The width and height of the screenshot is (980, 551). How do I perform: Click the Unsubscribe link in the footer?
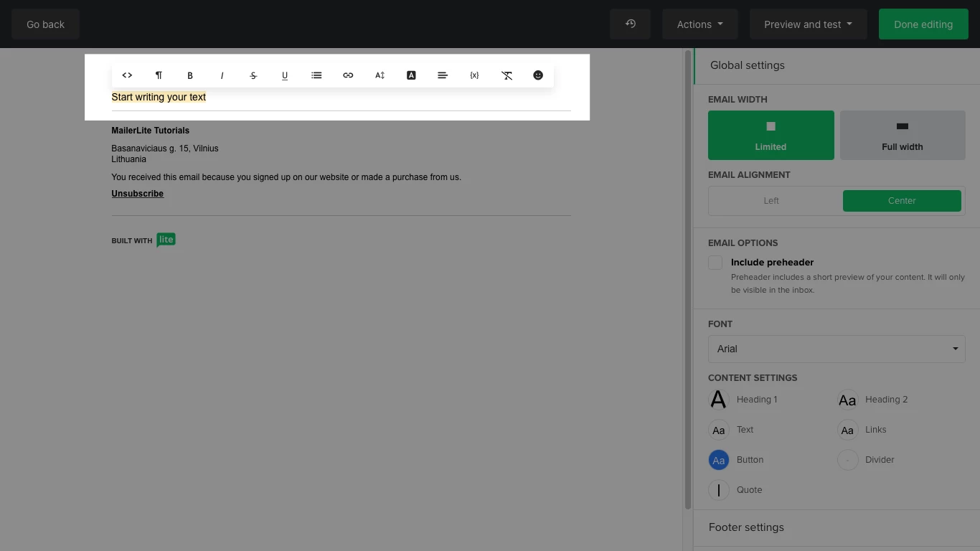[x=138, y=194]
